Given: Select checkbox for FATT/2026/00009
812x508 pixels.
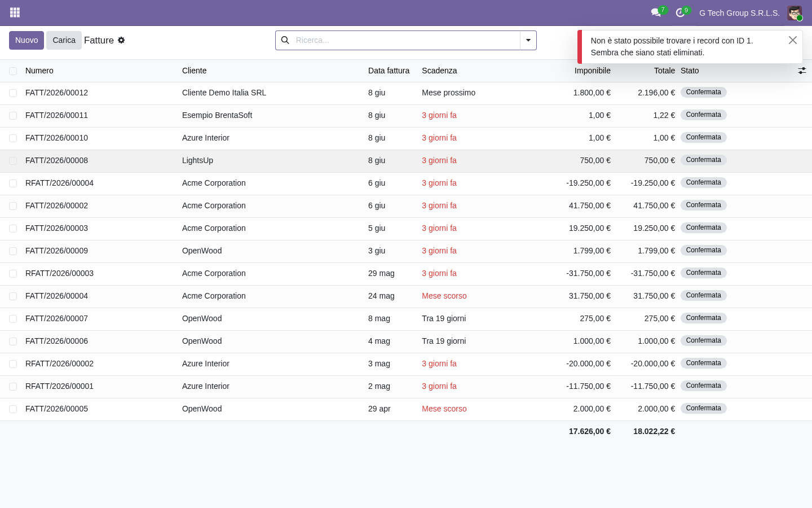Looking at the screenshot, I should pos(13,251).
